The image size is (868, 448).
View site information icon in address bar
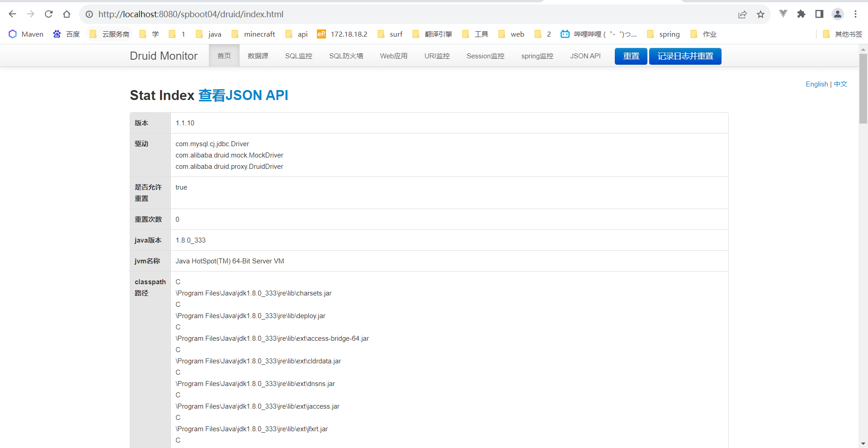[x=90, y=14]
